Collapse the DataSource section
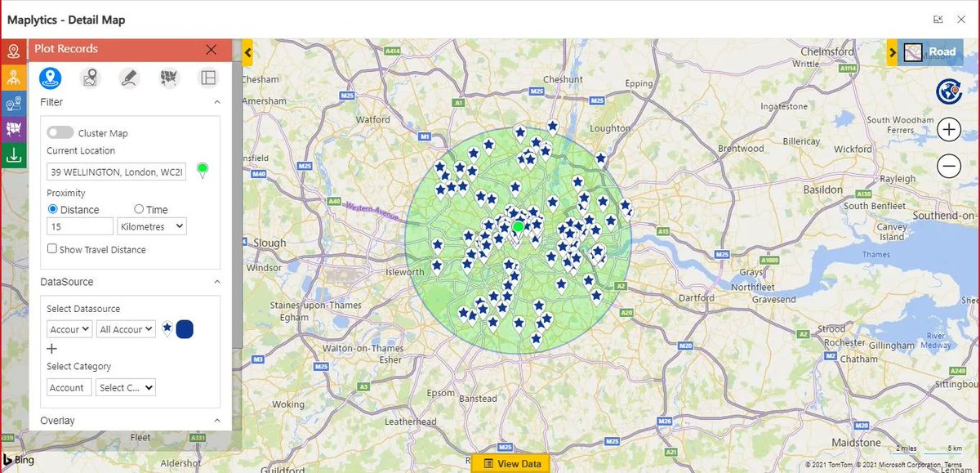Viewport: 980px width, 473px height. click(x=216, y=281)
